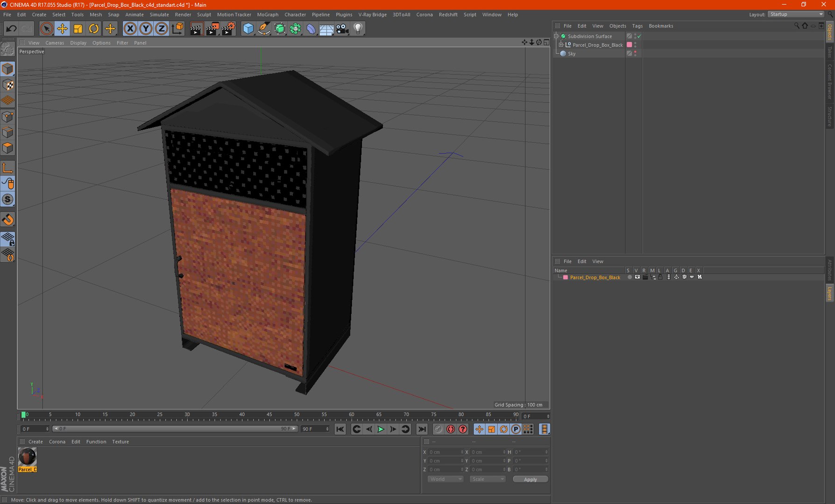The image size is (835, 504).
Task: Go to start of animation
Action: pyautogui.click(x=340, y=429)
